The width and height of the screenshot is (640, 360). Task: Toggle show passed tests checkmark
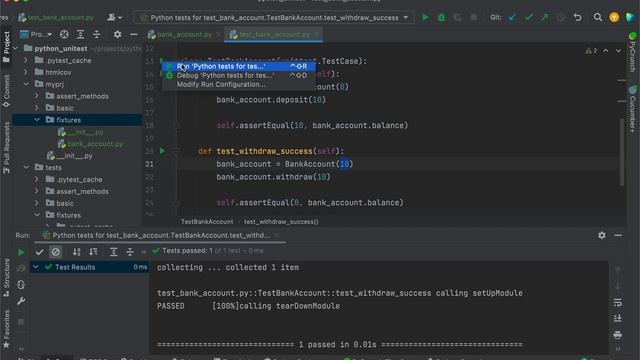click(x=39, y=252)
